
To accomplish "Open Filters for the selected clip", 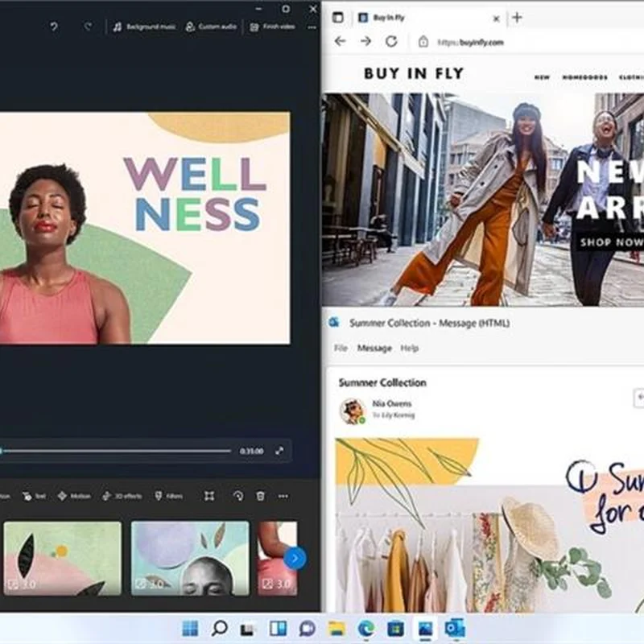I will (x=169, y=497).
